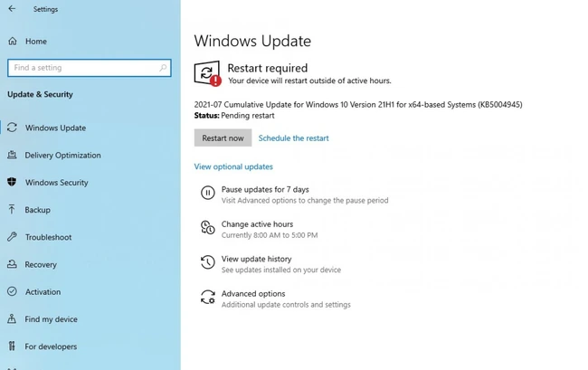Open the Backup section
Screen dimensions: 588x370
pyautogui.click(x=37, y=210)
